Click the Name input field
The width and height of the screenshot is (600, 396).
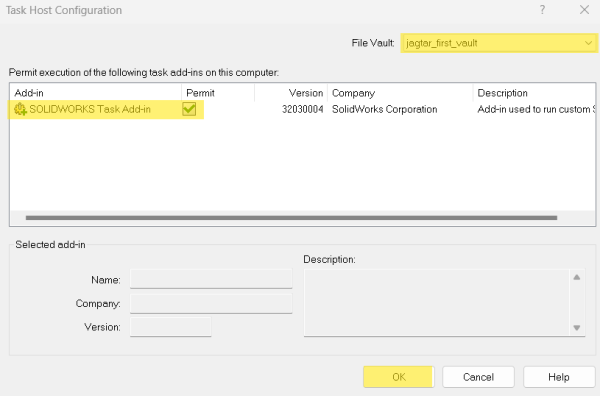pos(211,279)
